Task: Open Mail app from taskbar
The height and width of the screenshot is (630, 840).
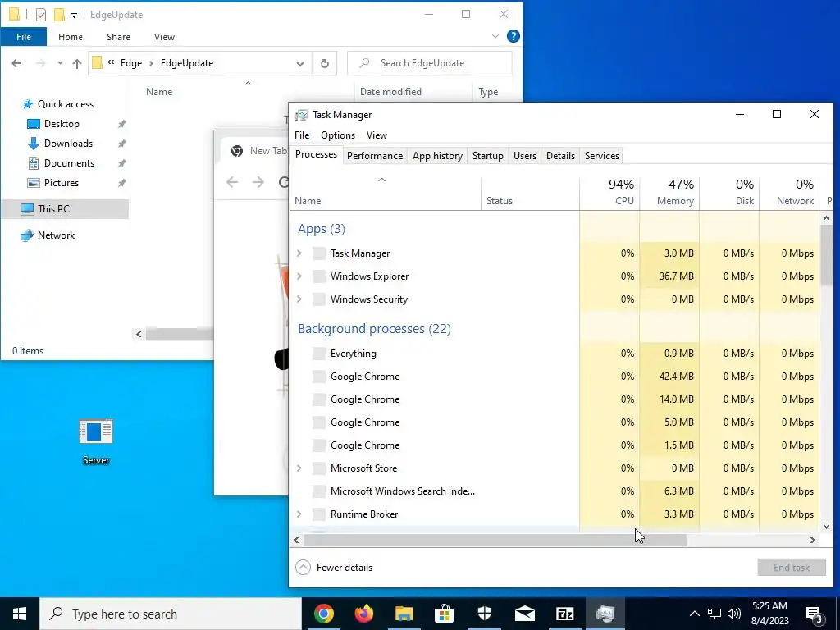Action: pyautogui.click(x=525, y=614)
